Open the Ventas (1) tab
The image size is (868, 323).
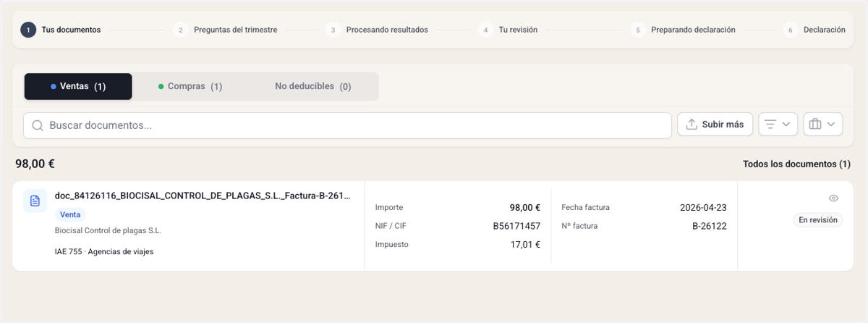(78, 86)
